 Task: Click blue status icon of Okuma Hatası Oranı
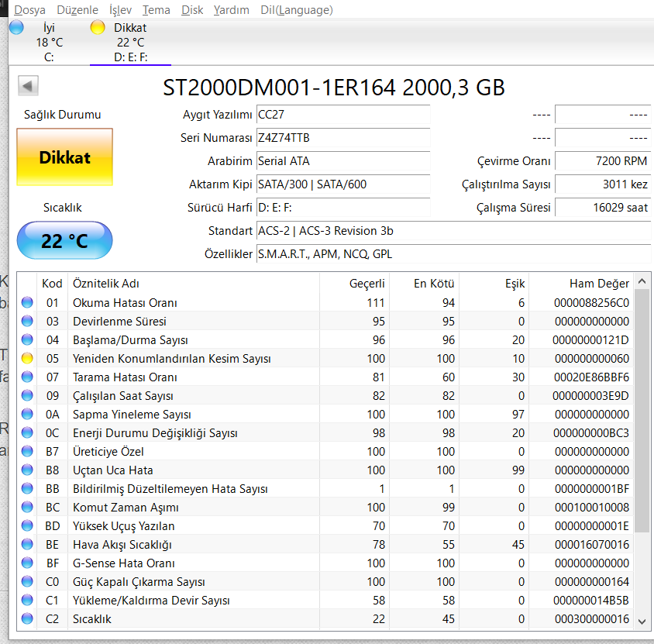click(28, 303)
